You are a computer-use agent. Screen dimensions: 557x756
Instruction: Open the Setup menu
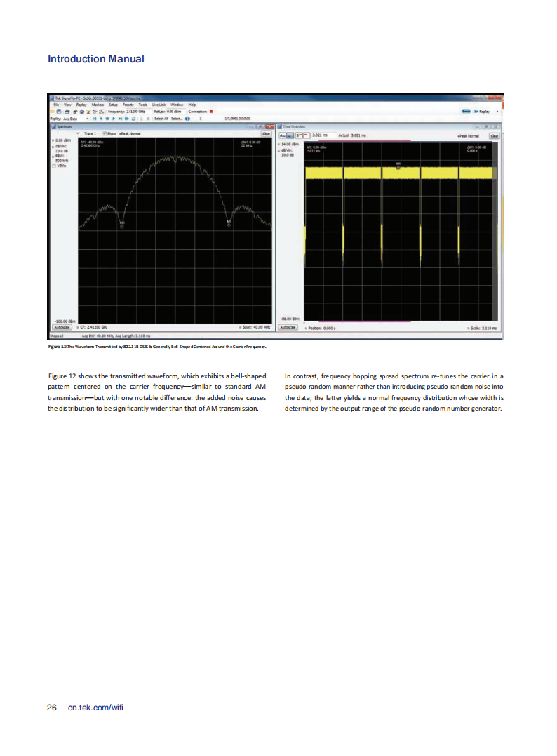click(113, 105)
